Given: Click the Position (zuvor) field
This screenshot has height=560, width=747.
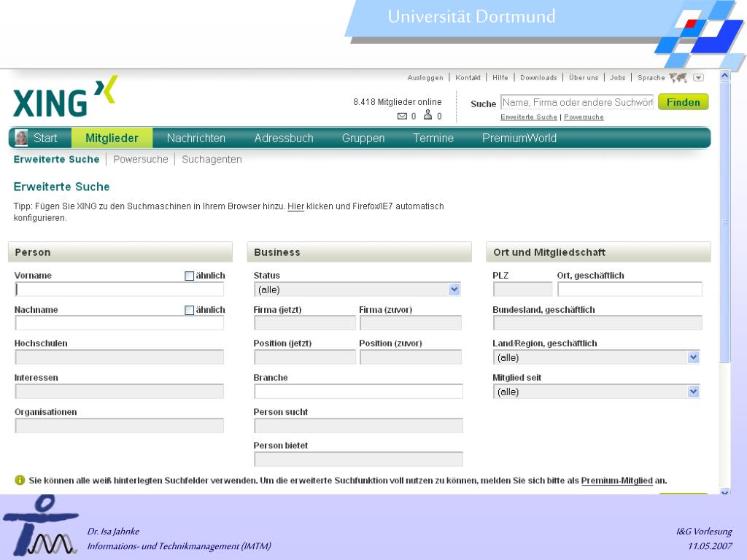Looking at the screenshot, I should pos(411,357).
